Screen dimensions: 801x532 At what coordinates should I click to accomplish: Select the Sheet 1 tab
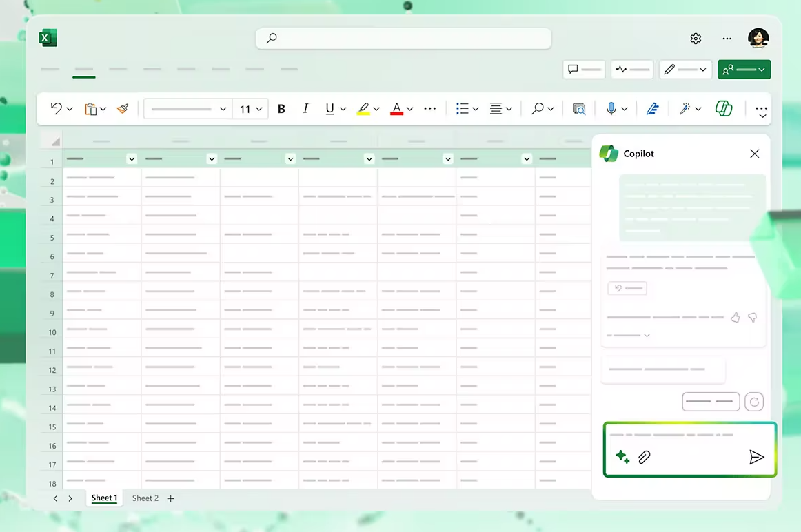coord(104,498)
